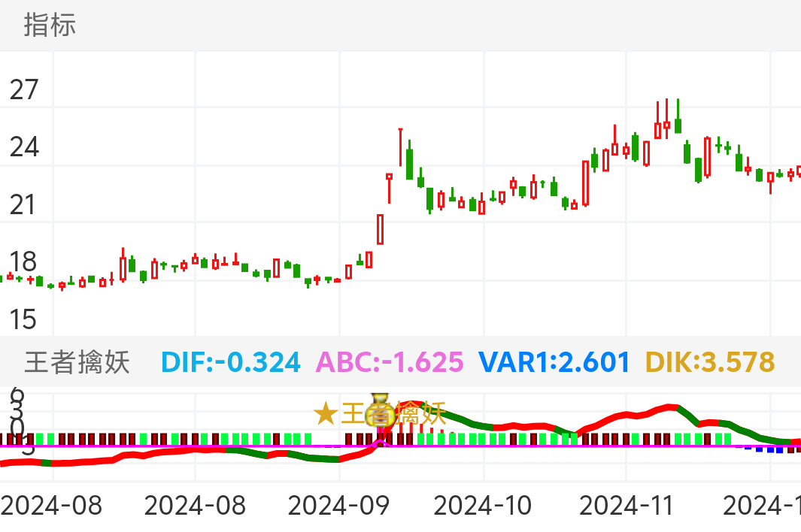Click the 21 price axis label
The height and width of the screenshot is (532, 801).
23,204
